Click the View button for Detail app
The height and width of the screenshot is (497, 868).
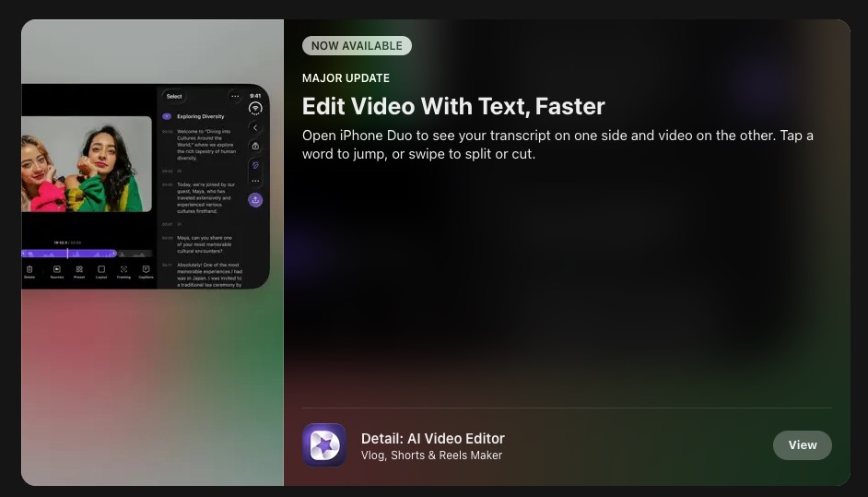[803, 445]
